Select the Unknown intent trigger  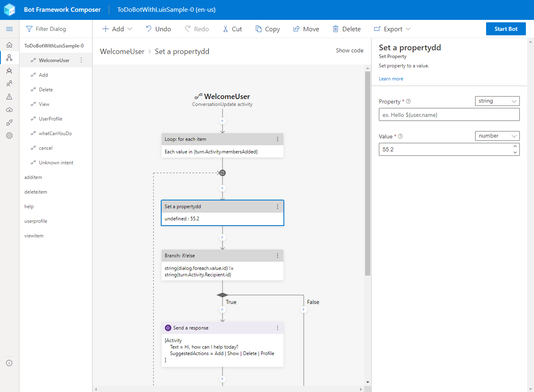coord(56,162)
